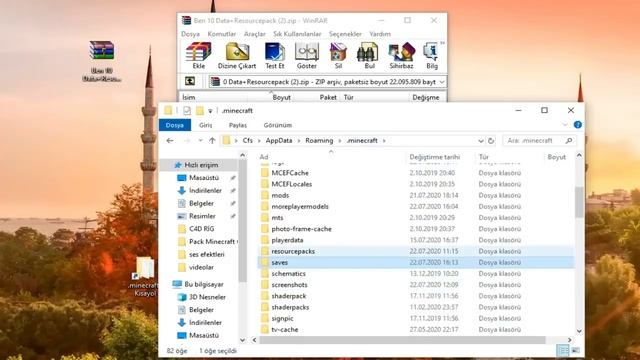Sort by Tür column in Explorer

(x=484, y=157)
